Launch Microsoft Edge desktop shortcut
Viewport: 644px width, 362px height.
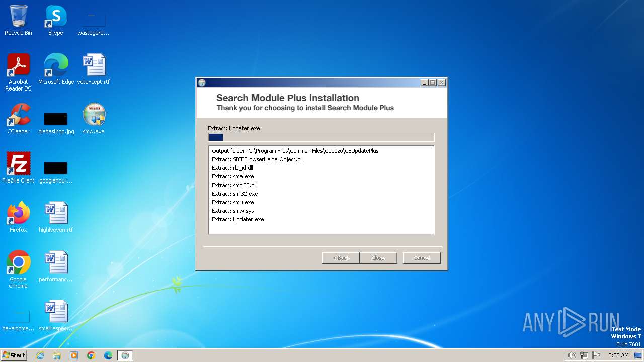tap(56, 69)
